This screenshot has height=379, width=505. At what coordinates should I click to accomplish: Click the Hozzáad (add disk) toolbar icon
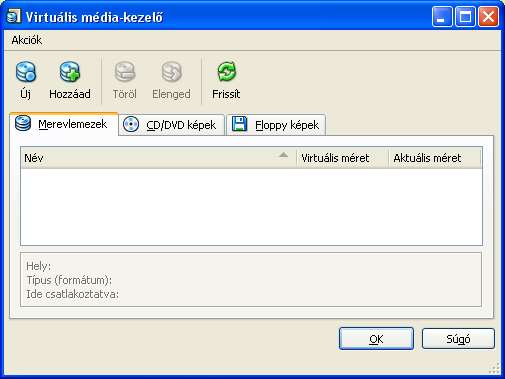pyautogui.click(x=70, y=72)
